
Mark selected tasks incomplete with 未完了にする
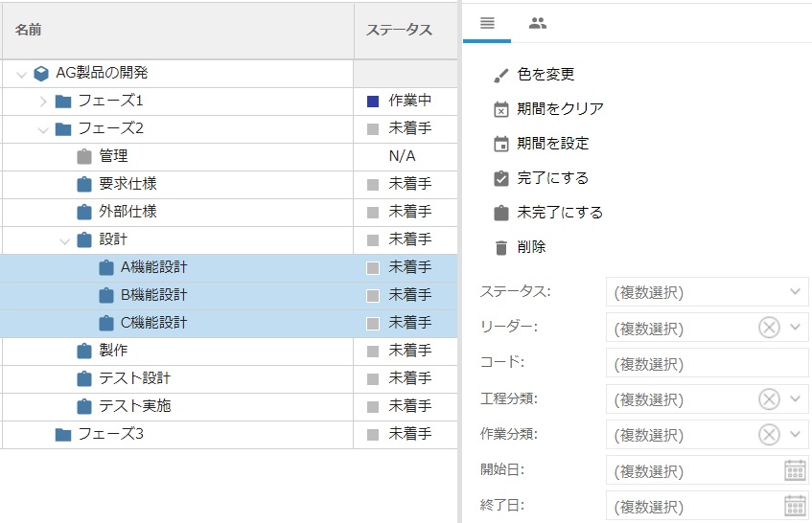[x=559, y=213]
